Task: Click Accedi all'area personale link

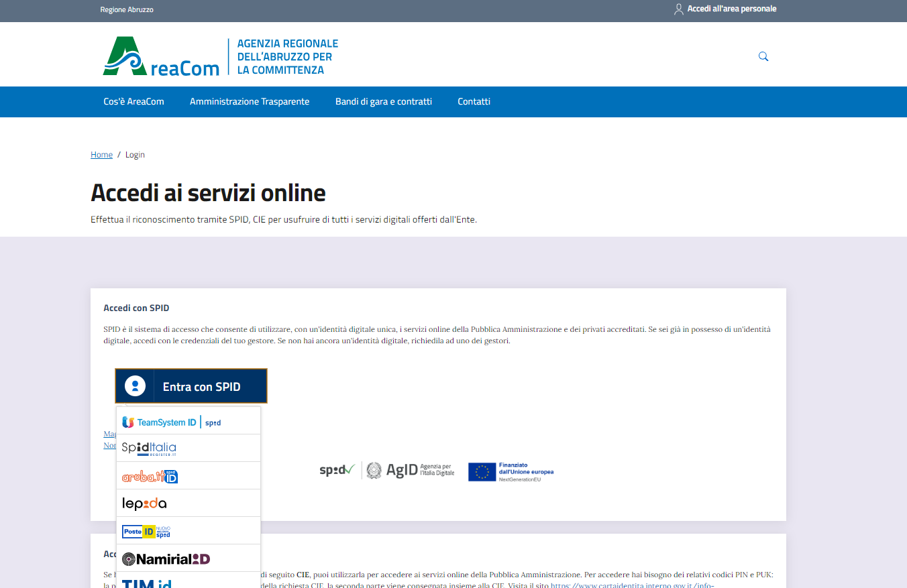Action: click(731, 9)
